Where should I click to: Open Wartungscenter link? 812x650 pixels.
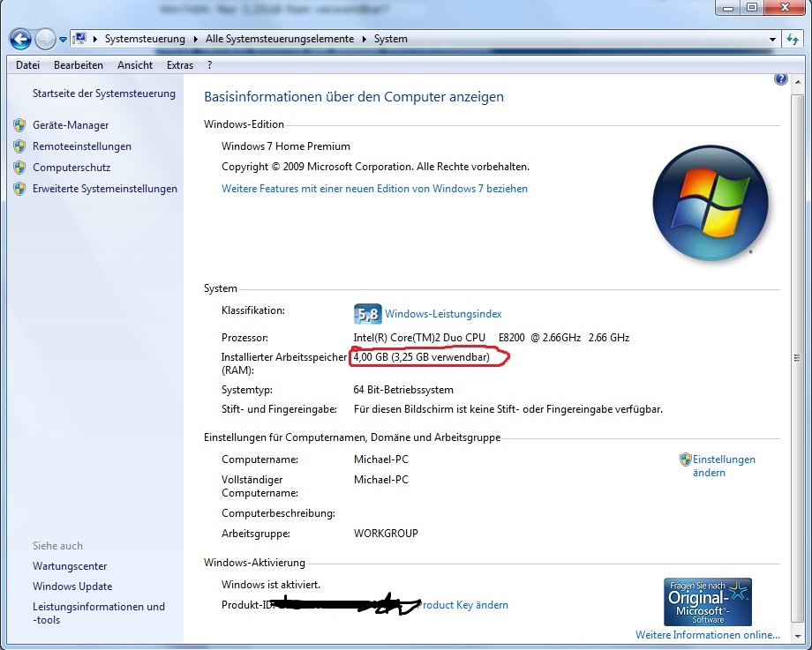click(70, 566)
